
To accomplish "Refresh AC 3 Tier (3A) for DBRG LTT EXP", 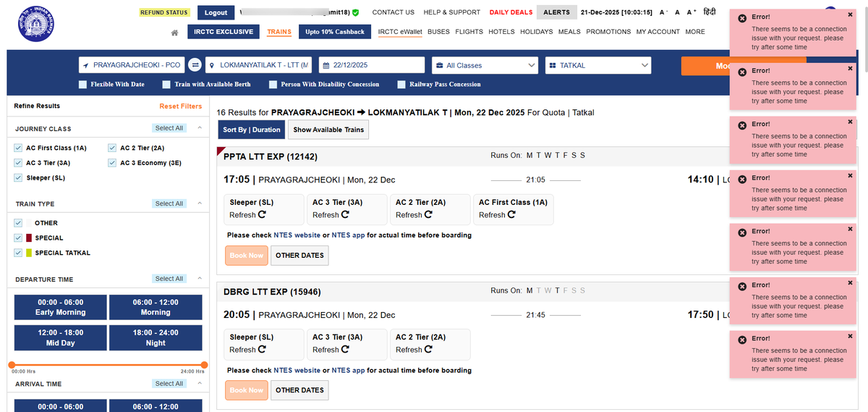I will pyautogui.click(x=345, y=350).
